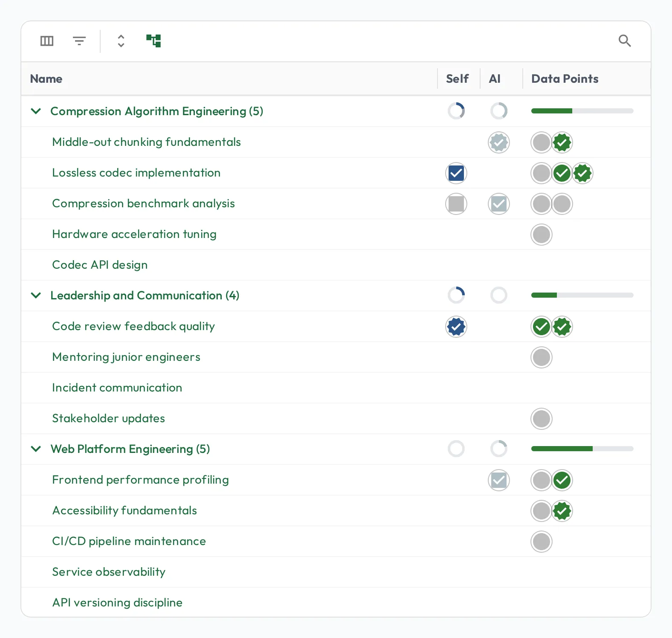Open Accessibility fundamentals
Image resolution: width=672 pixels, height=638 pixels.
tap(125, 510)
